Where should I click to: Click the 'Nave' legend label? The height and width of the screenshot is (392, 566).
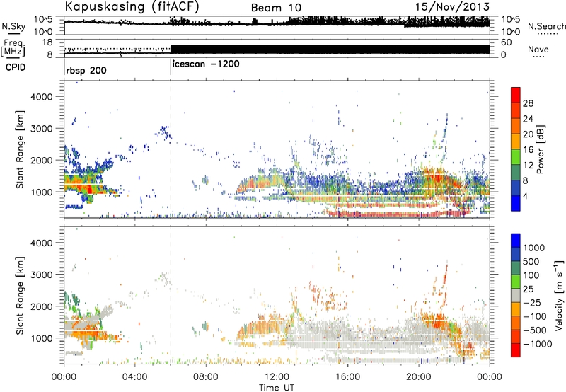[x=538, y=49]
